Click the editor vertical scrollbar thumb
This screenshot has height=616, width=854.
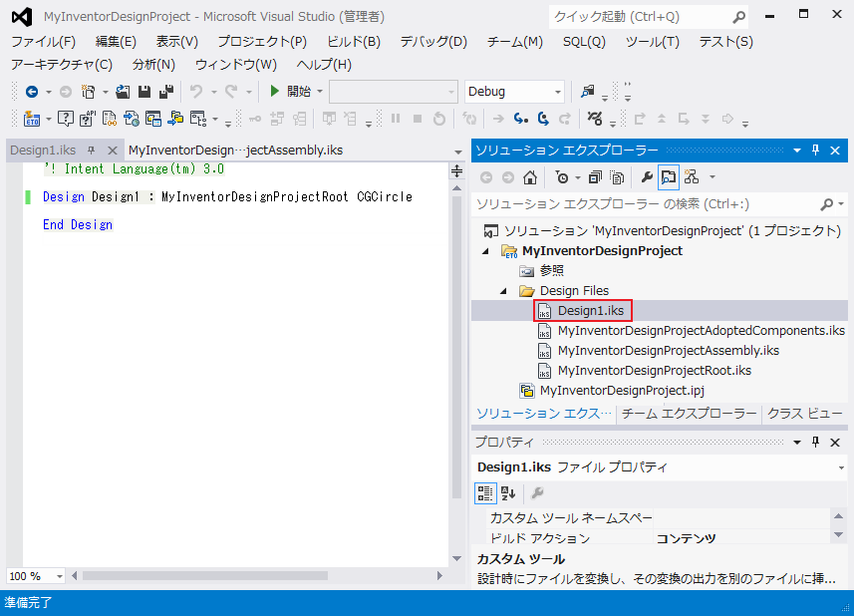click(x=457, y=348)
